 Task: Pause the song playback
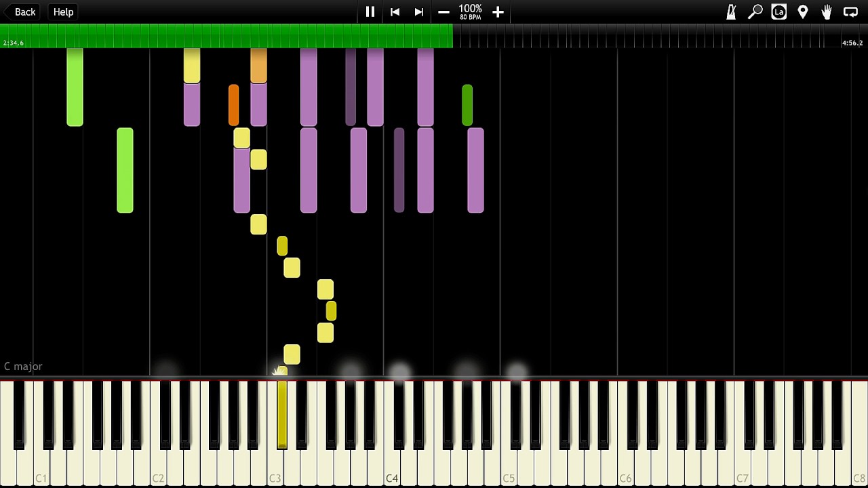point(370,12)
